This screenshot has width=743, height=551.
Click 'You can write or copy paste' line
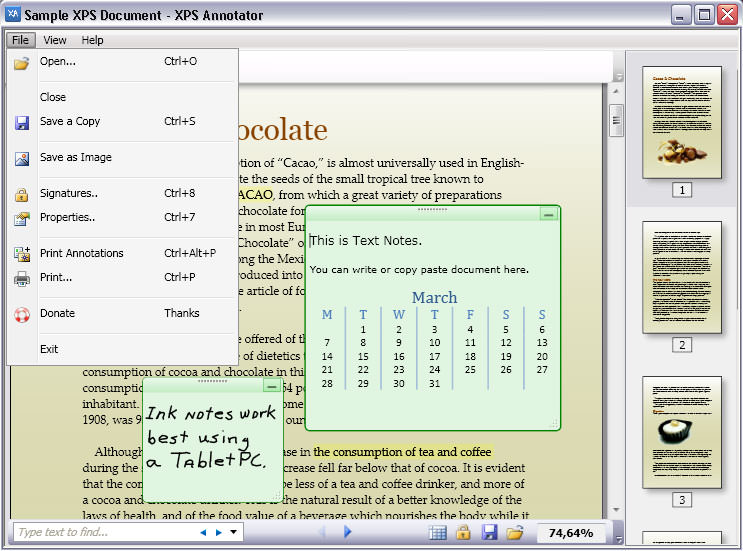click(419, 270)
